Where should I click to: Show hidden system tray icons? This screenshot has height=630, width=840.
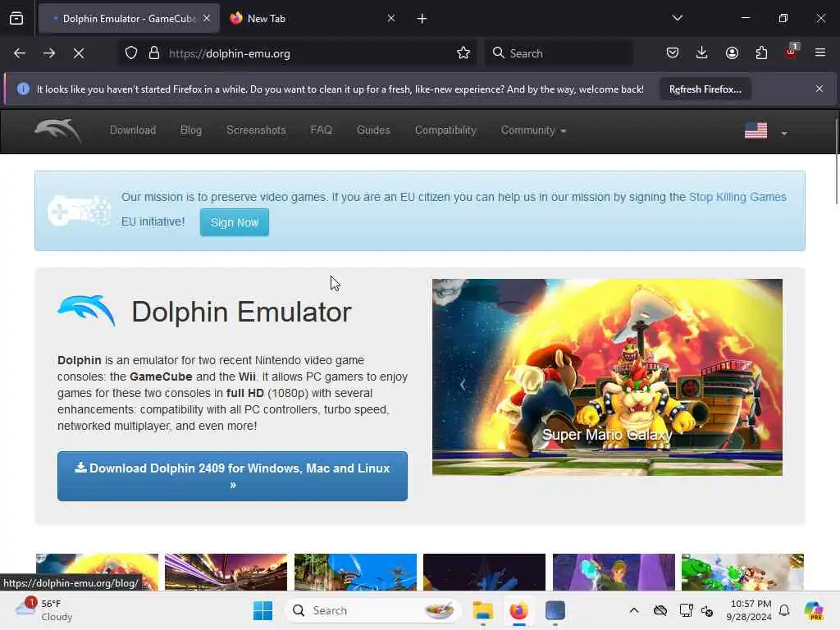click(x=634, y=610)
